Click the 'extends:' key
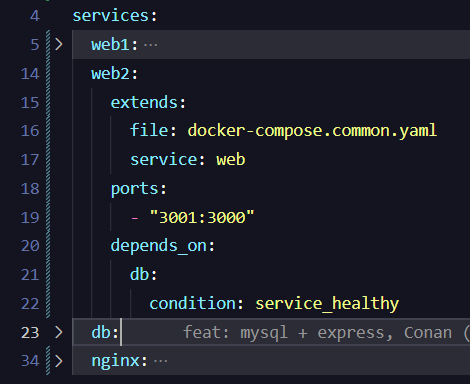This screenshot has width=470, height=384. (148, 102)
